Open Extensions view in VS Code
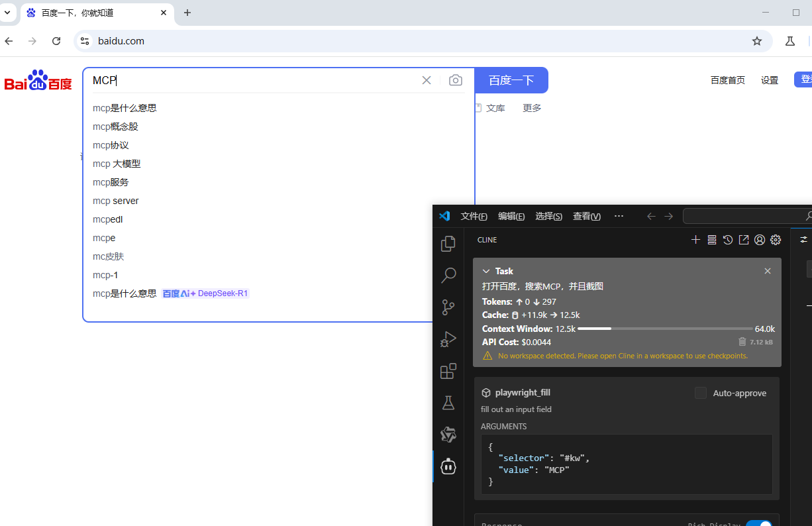The height and width of the screenshot is (526, 812). (448, 371)
